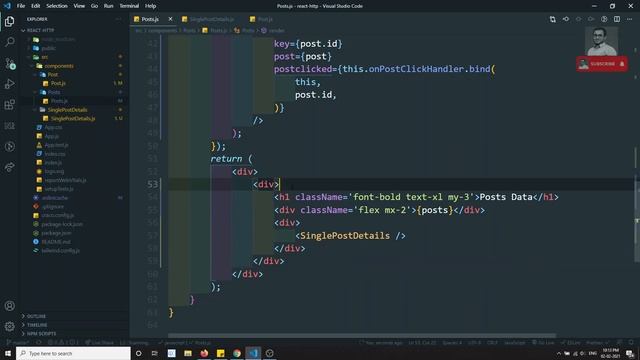This screenshot has width=640, height=360.
Task: Open the Run and Debug view
Action: [9, 84]
